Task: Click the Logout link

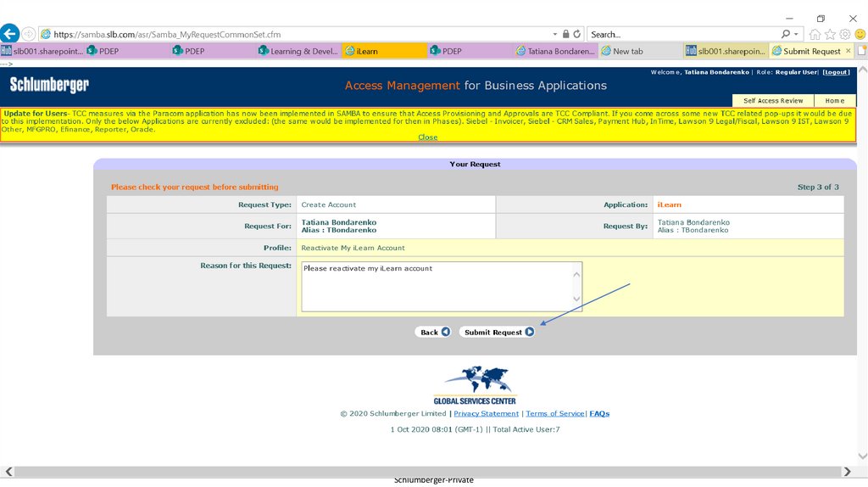Action: (836, 72)
